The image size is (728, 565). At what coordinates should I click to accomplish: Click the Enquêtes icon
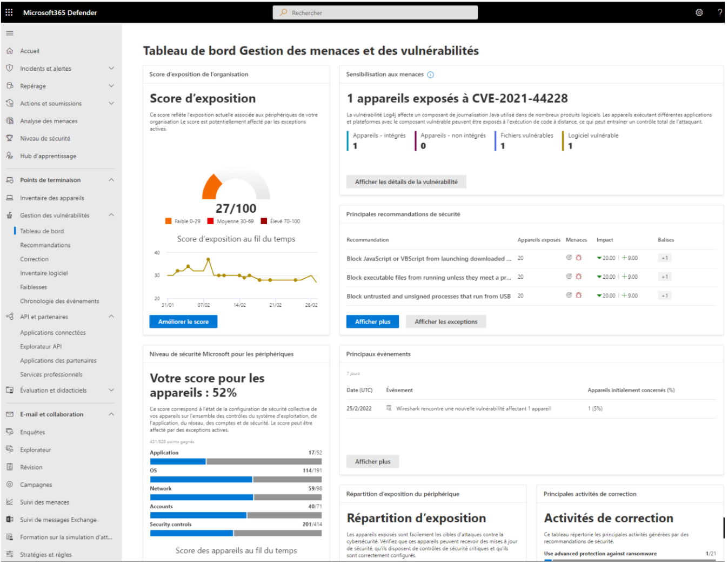[9, 432]
